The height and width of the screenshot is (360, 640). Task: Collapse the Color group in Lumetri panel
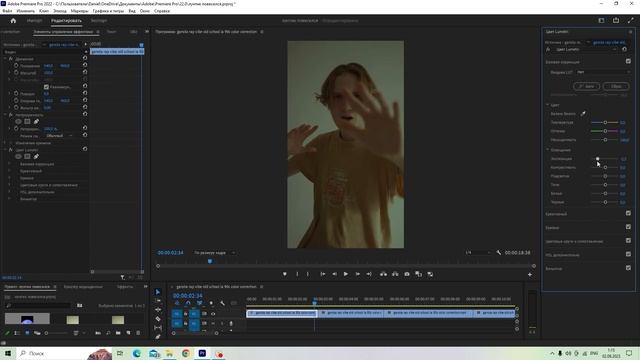[548, 105]
